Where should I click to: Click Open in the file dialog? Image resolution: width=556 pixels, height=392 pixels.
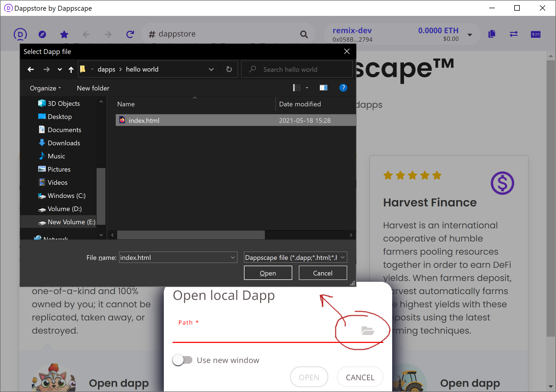point(268,273)
